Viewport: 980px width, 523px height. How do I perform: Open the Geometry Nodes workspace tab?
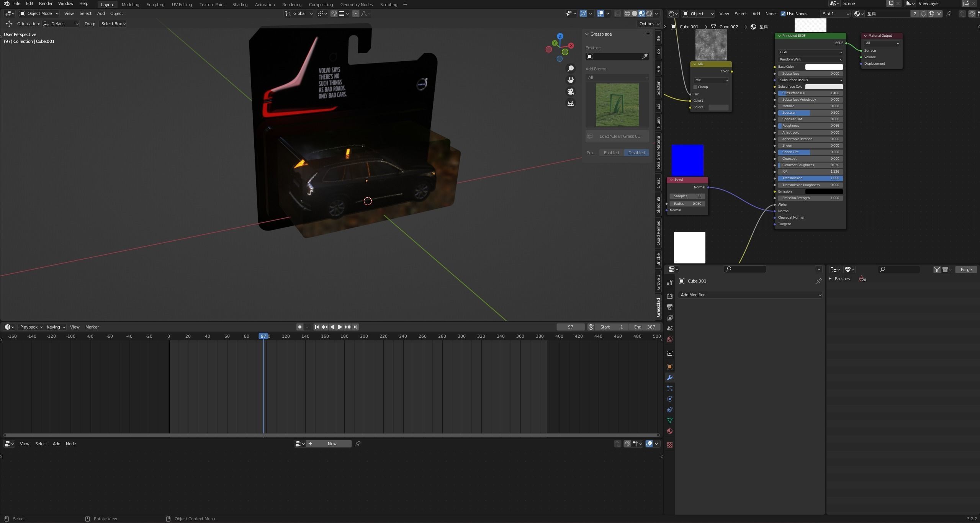tap(356, 5)
